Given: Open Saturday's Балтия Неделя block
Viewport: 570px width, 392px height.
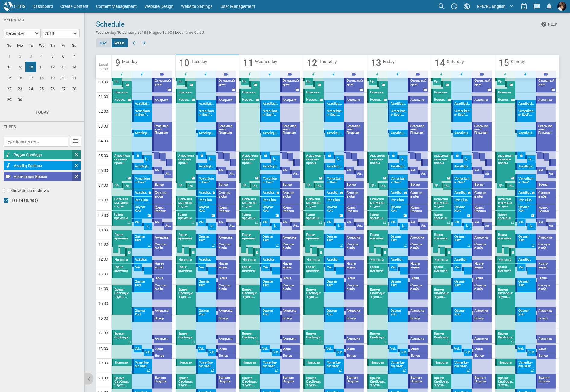Looking at the screenshot, I should pyautogui.click(x=483, y=381).
